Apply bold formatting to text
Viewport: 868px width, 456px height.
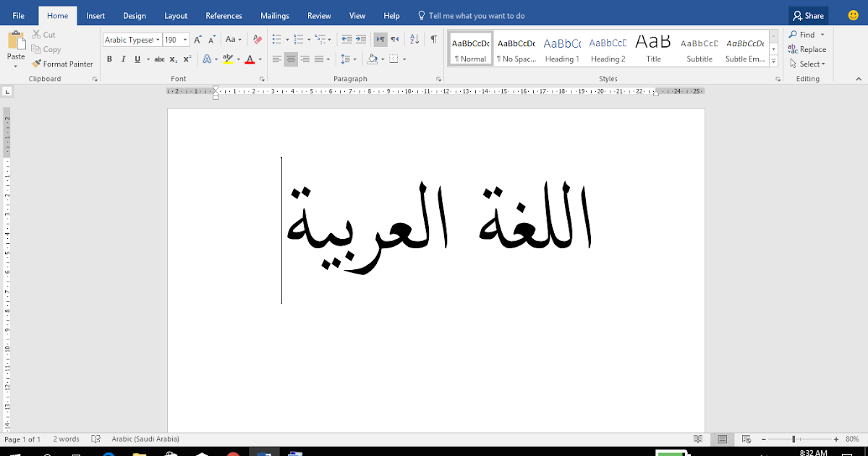point(110,59)
